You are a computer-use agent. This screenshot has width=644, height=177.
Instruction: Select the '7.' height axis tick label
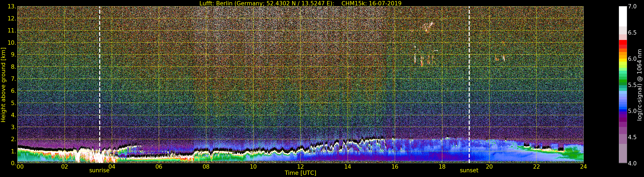tap(14, 79)
